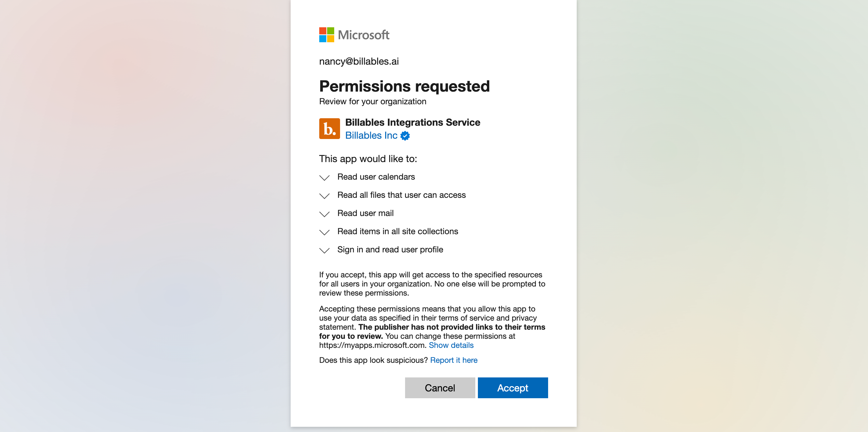
Task: Click the Read user calendars text
Action: pyautogui.click(x=376, y=177)
